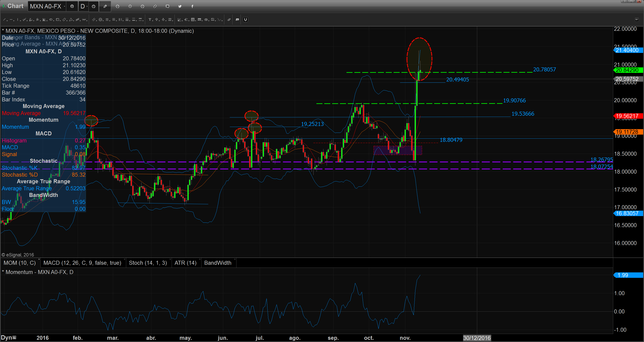The height and width of the screenshot is (342, 644).
Task: Select the diamond shape tool
Action: pyautogui.click(x=64, y=20)
